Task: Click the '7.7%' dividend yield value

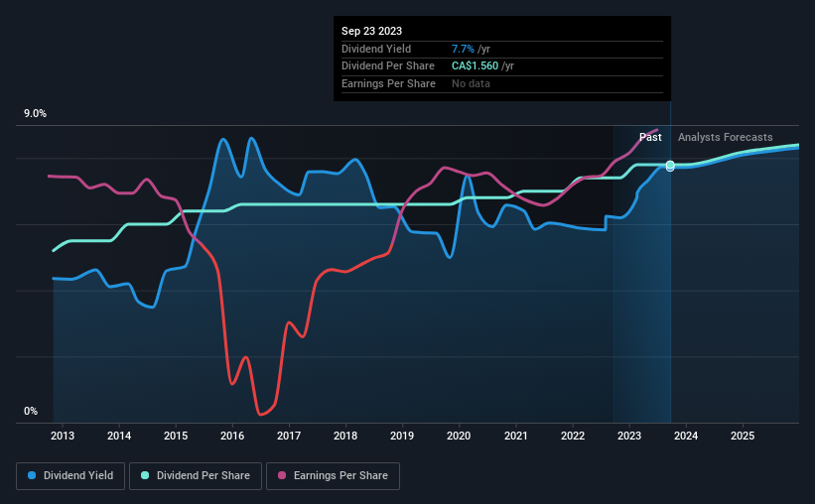Action: (463, 49)
